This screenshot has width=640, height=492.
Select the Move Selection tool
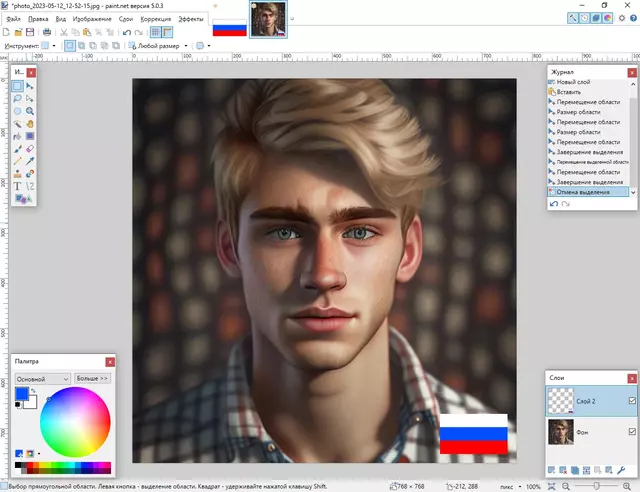30,98
